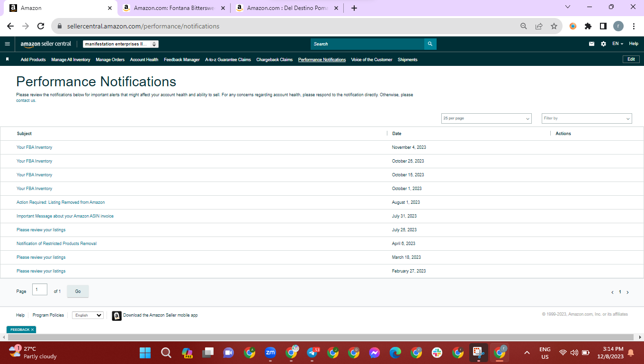The height and width of the screenshot is (364, 644).
Task: Go to the next notifications page chevron
Action: point(628,292)
